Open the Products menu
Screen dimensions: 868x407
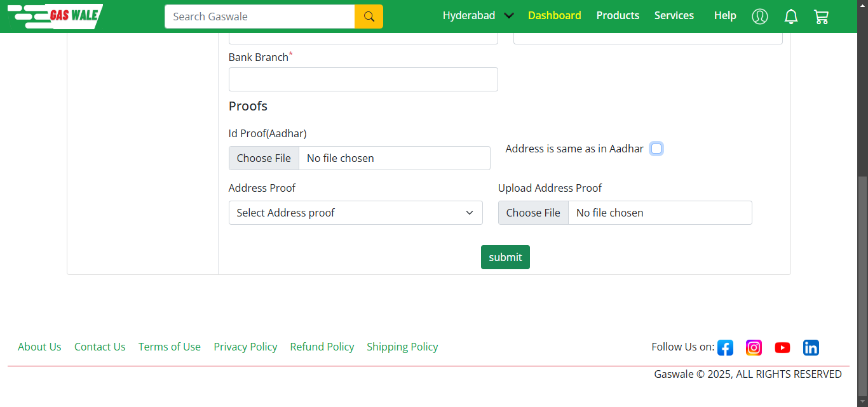(618, 16)
